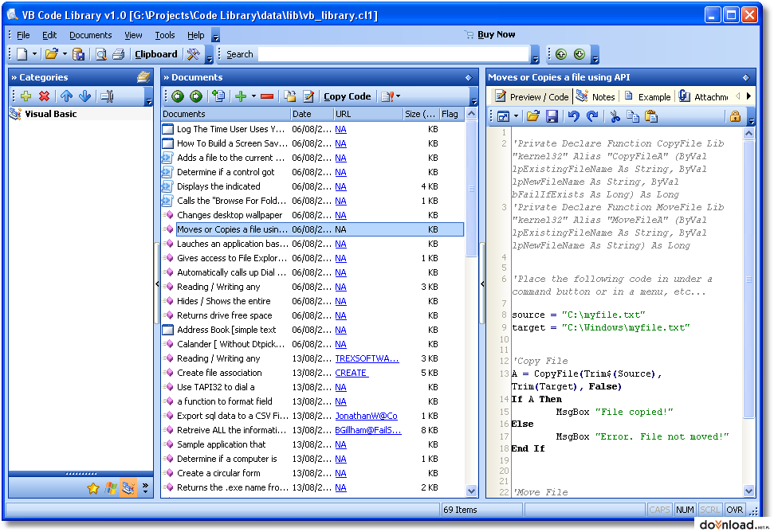Expand more items chevron below Categories panel

[x=145, y=488]
